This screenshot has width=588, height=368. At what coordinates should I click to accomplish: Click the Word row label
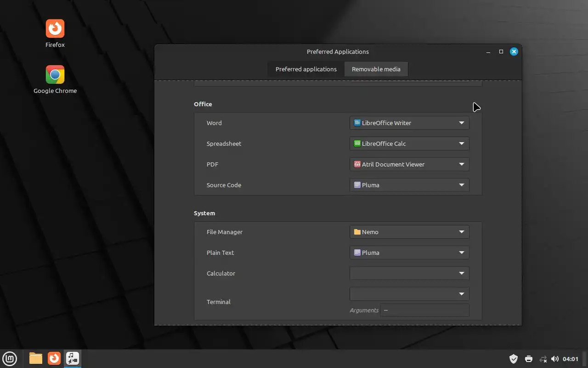(214, 123)
